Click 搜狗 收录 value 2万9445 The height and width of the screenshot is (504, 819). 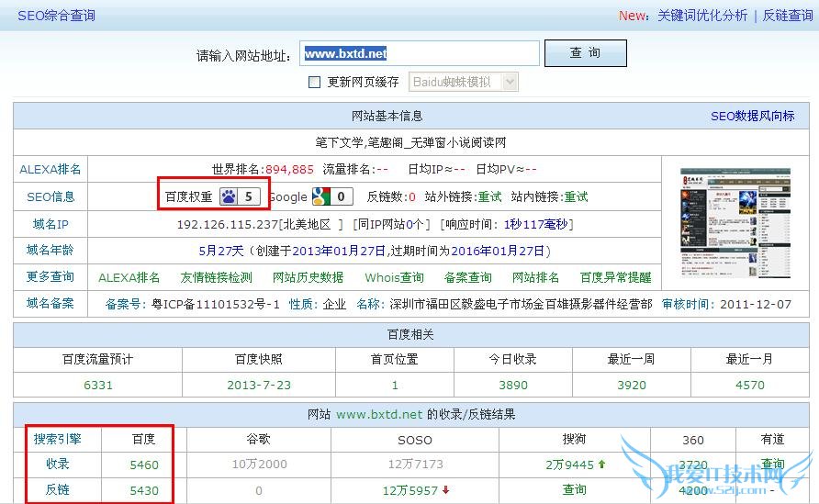point(570,465)
